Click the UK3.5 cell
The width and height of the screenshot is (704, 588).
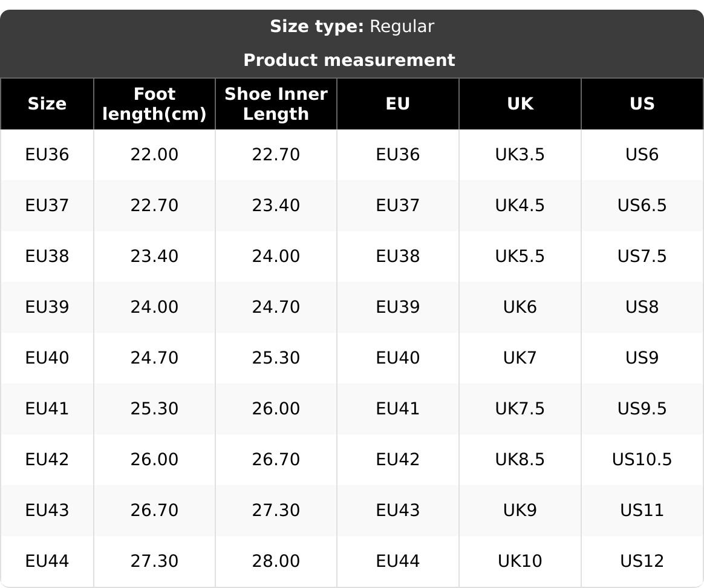coord(520,155)
